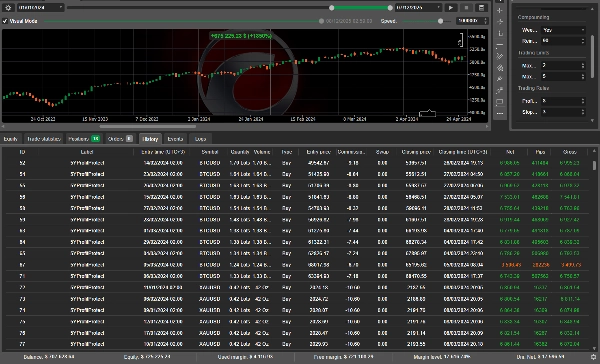The image size is (600, 364).
Task: Click parameters panel scroll down arrow
Action: click(x=593, y=121)
